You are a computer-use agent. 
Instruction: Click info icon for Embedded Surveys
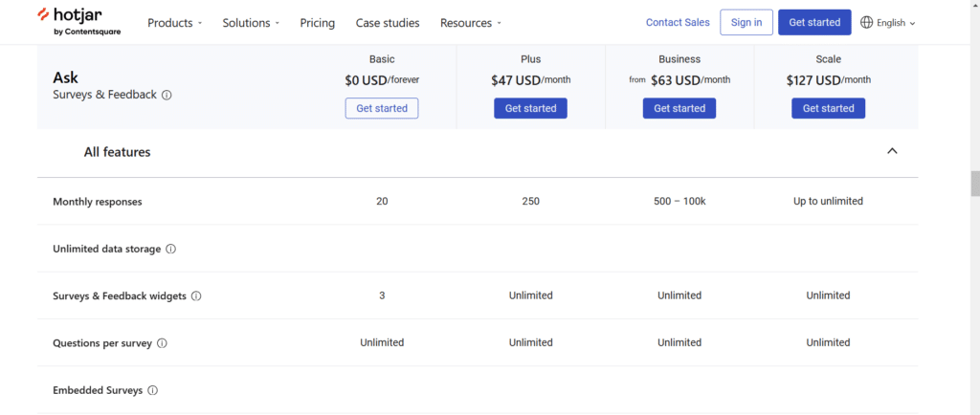[152, 391]
